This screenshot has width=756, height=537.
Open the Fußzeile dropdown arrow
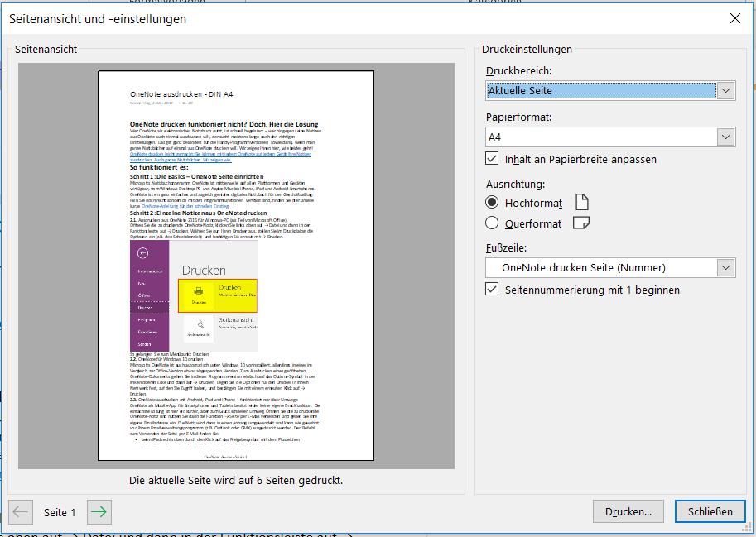tap(725, 268)
